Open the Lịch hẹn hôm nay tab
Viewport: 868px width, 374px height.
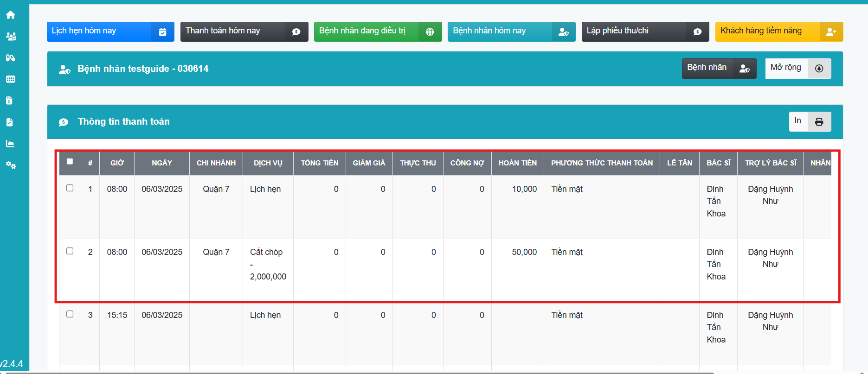coord(110,32)
